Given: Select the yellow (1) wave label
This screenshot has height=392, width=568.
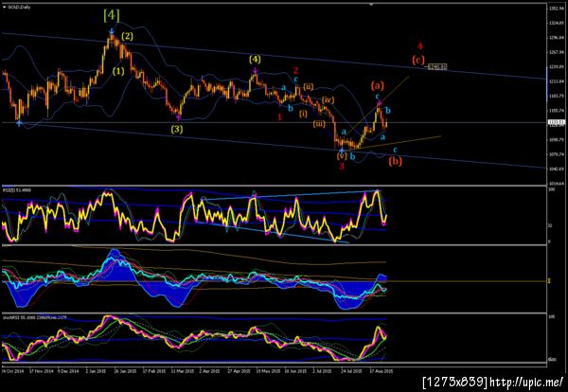Looking at the screenshot, I should [x=118, y=71].
